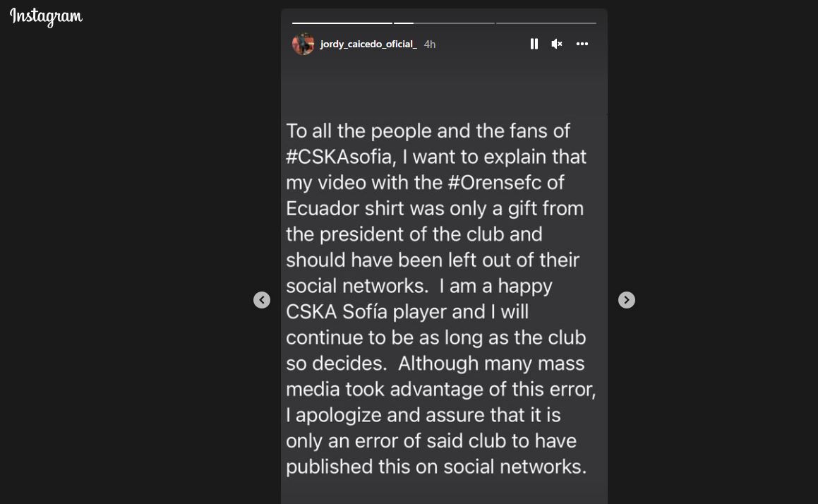
Task: Pause the story playback
Action: (534, 44)
